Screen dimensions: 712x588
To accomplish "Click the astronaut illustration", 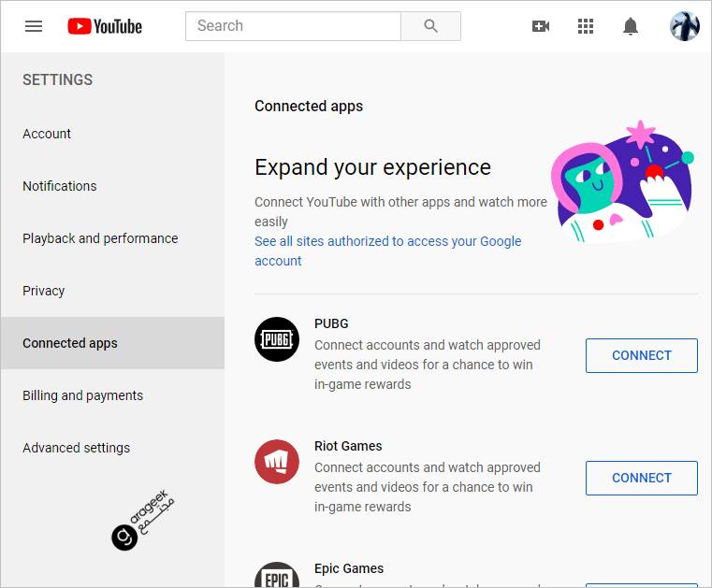I will click(623, 181).
